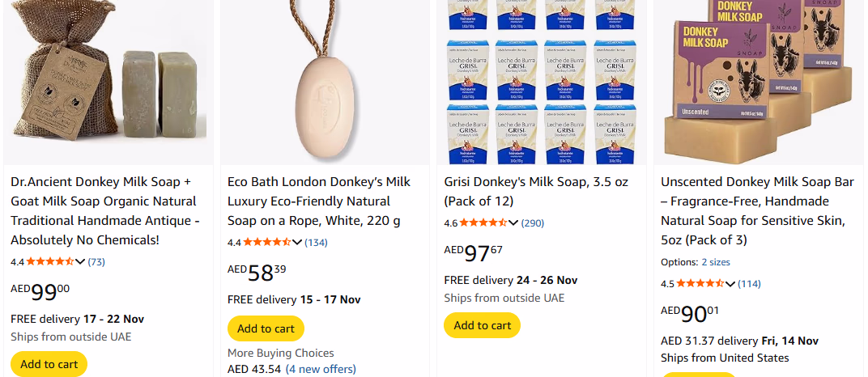
Task: View Grisi Donkey's Milk pack image
Action: (541, 81)
